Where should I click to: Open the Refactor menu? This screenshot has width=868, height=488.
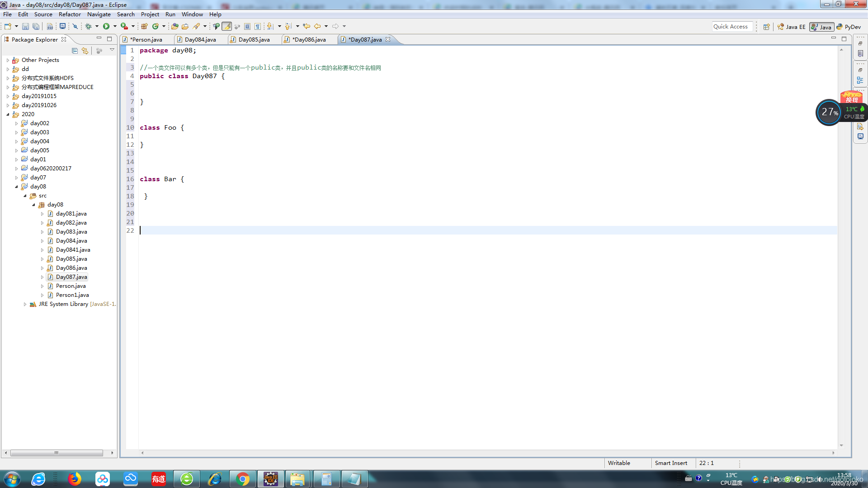click(x=70, y=14)
